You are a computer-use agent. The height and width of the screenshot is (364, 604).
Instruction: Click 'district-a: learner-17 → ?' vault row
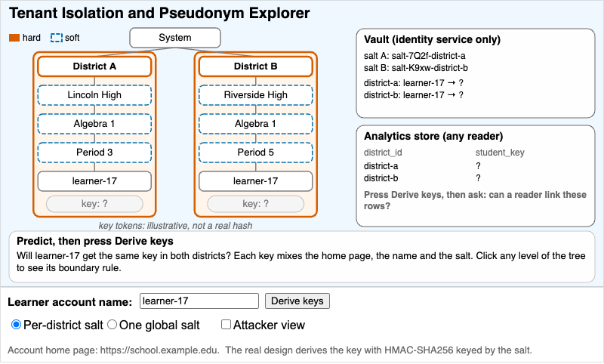click(x=413, y=83)
